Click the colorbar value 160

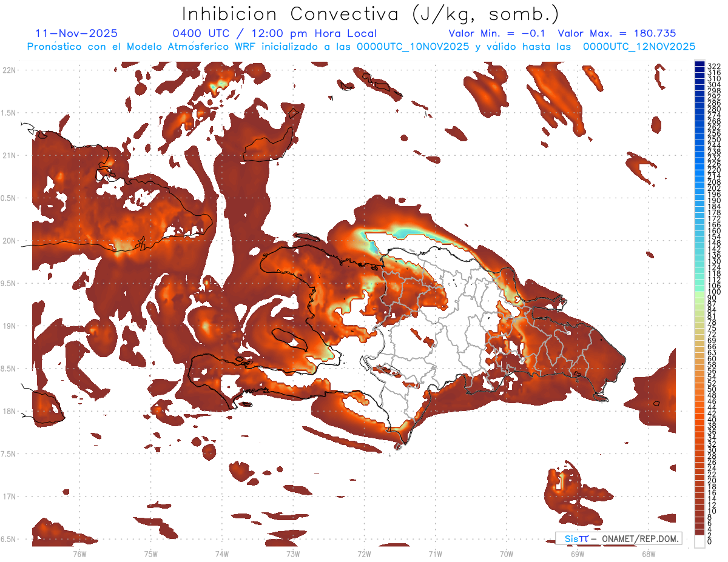click(714, 231)
